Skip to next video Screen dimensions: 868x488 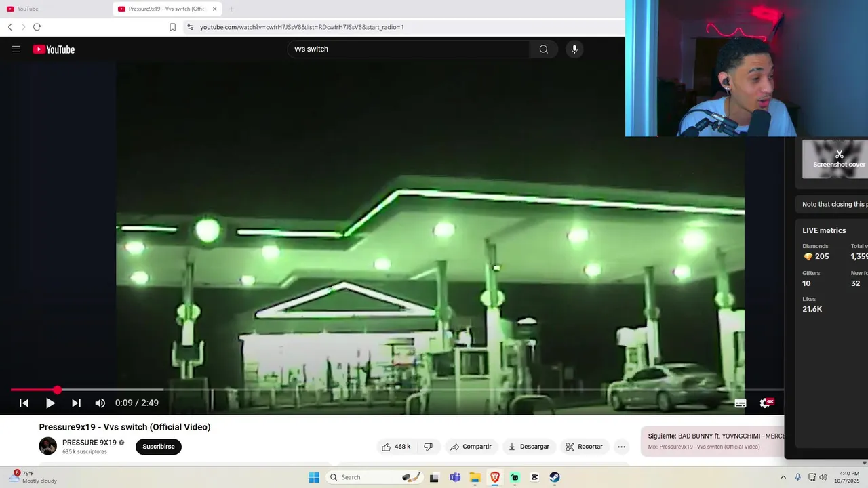click(76, 403)
